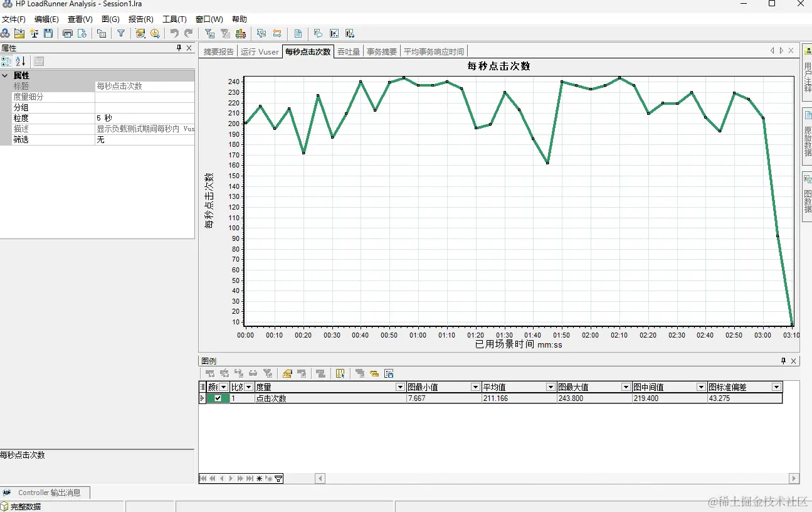This screenshot has height=512, width=812.
Task: Pin the 图例 legend panel
Action: (x=783, y=361)
